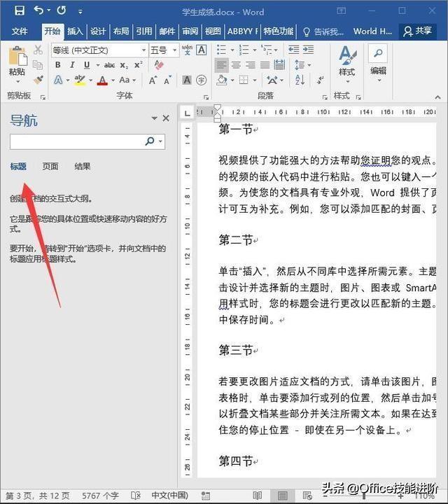Close the 导航 navigation pane
Viewport: 448px width, 504px height.
(x=166, y=118)
